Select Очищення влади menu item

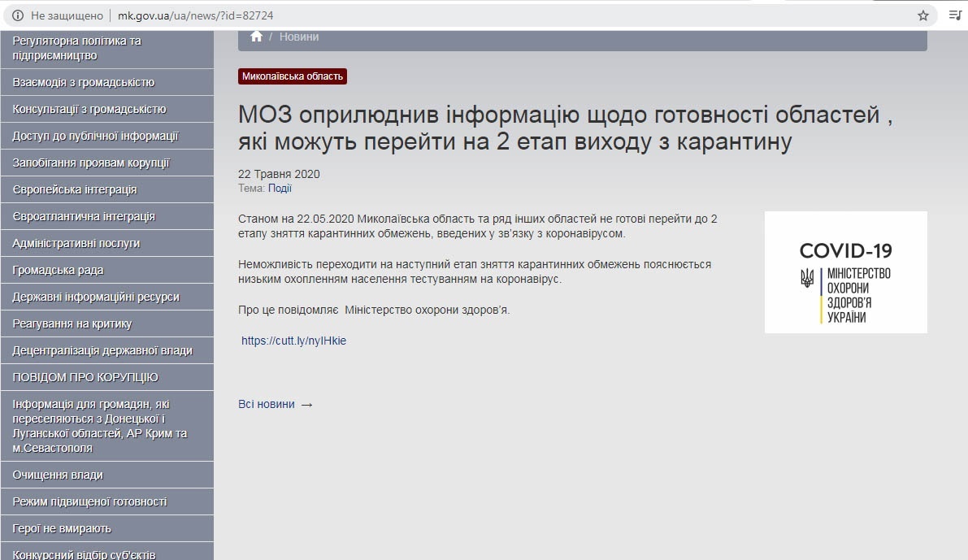(107, 475)
